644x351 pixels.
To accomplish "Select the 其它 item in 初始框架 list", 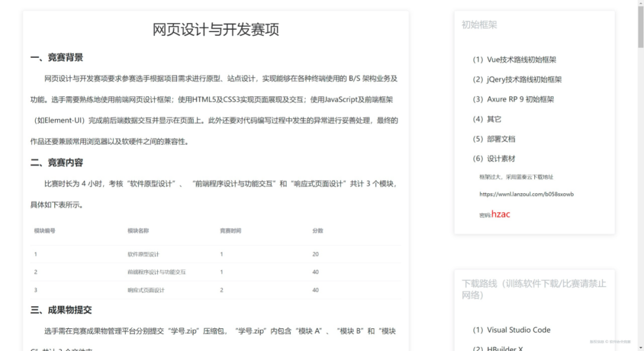I will [493, 118].
